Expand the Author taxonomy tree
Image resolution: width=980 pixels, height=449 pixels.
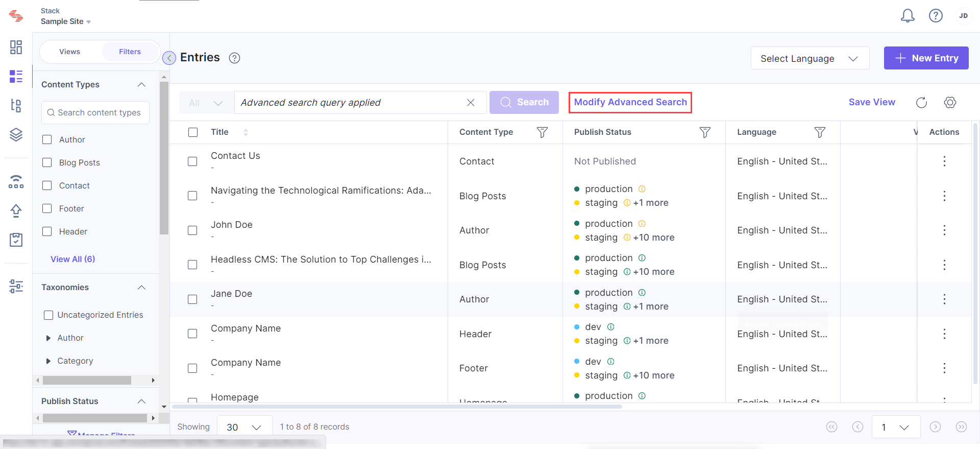48,338
